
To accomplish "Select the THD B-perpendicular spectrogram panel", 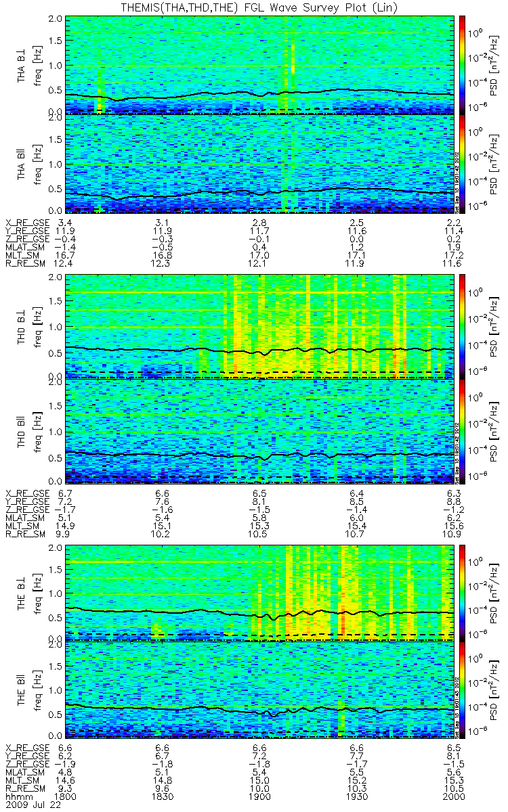I will coord(259,325).
